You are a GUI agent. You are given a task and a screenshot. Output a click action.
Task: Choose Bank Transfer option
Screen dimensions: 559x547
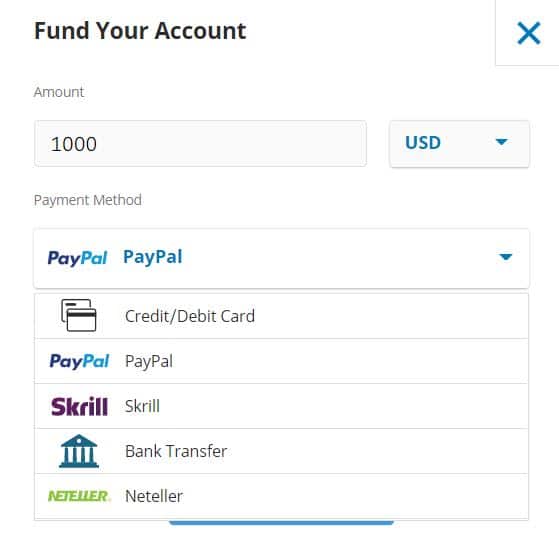[281, 451]
